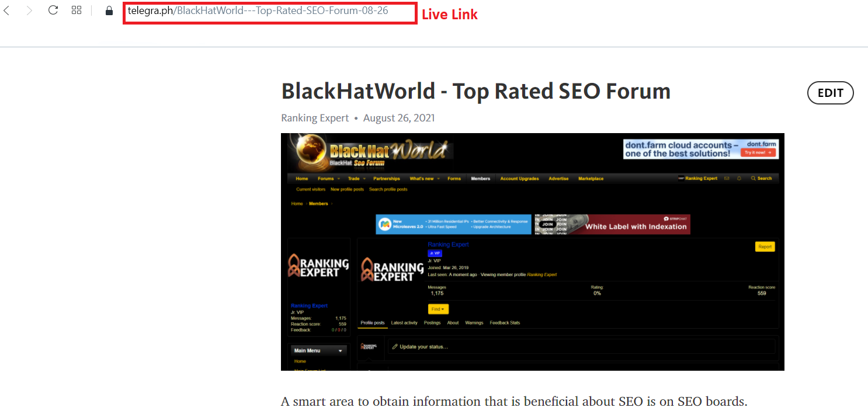Image resolution: width=868 pixels, height=411 pixels.
Task: Open the envelope inbox icon in forum navbar
Action: pos(727,179)
